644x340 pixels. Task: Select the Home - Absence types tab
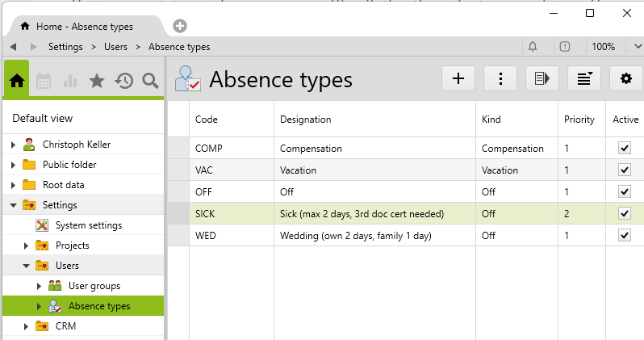pyautogui.click(x=81, y=26)
